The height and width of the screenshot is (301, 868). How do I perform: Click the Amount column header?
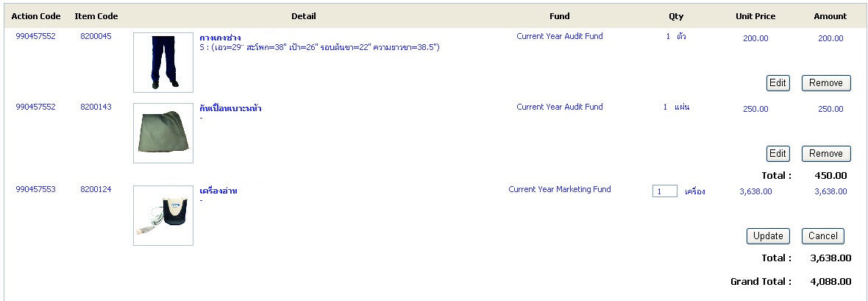[x=830, y=16]
